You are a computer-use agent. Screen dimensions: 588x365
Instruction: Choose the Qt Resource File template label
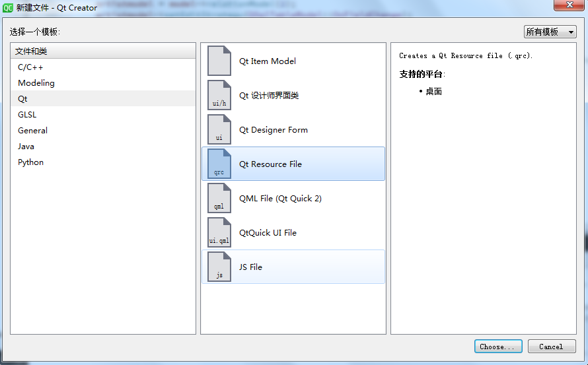pos(270,164)
